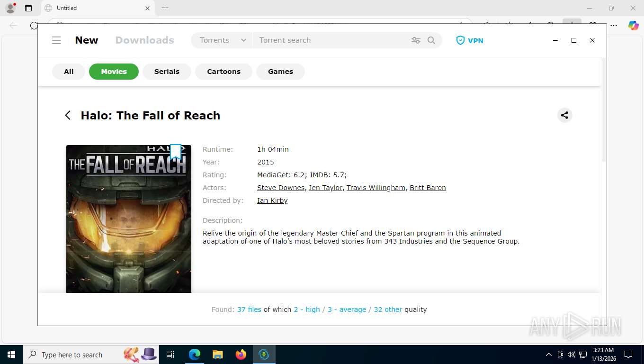Select MediaGet taskbar icon

point(264,355)
